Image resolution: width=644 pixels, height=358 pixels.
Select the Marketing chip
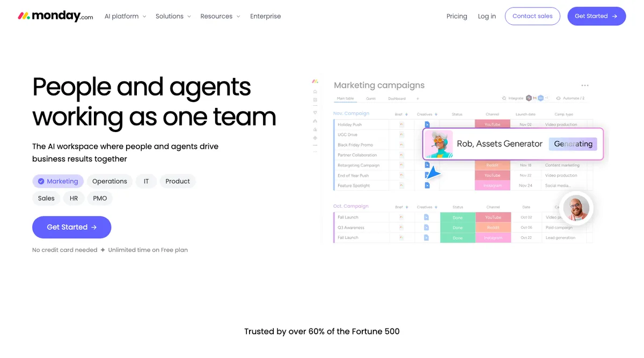tap(58, 181)
